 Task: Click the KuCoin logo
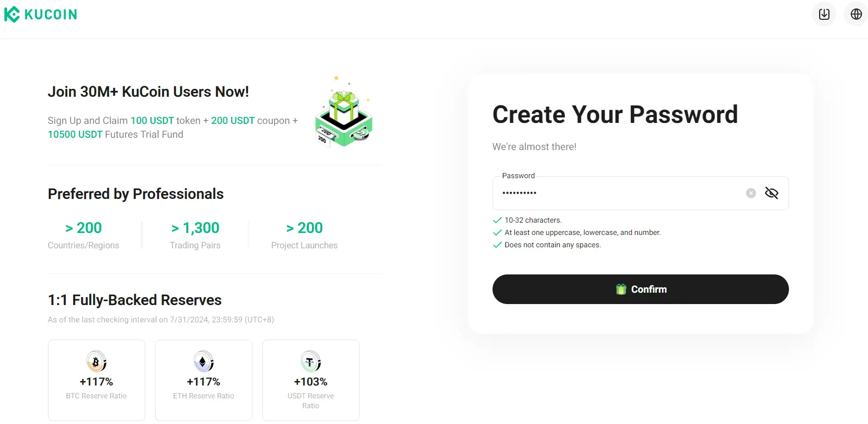(x=41, y=14)
